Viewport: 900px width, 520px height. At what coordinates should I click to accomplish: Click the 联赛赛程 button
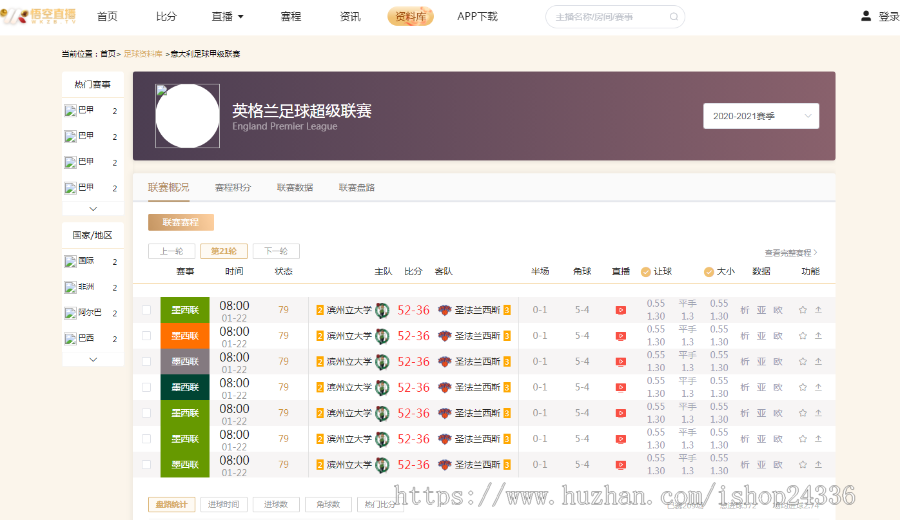pos(181,222)
